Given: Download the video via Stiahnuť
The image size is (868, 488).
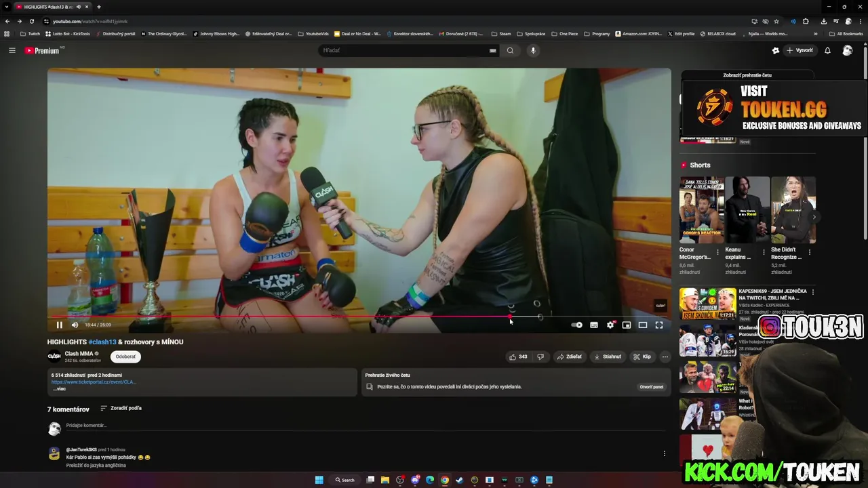Looking at the screenshot, I should [x=608, y=357].
